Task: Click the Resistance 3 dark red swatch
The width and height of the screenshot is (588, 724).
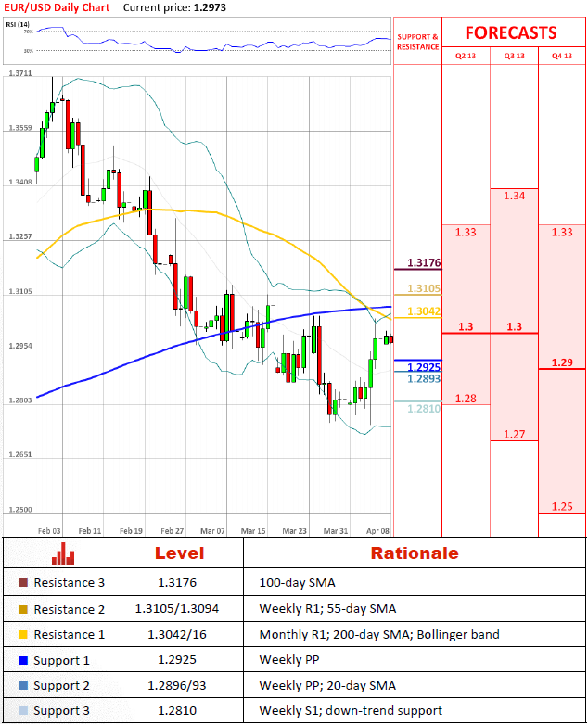Action: tap(23, 583)
